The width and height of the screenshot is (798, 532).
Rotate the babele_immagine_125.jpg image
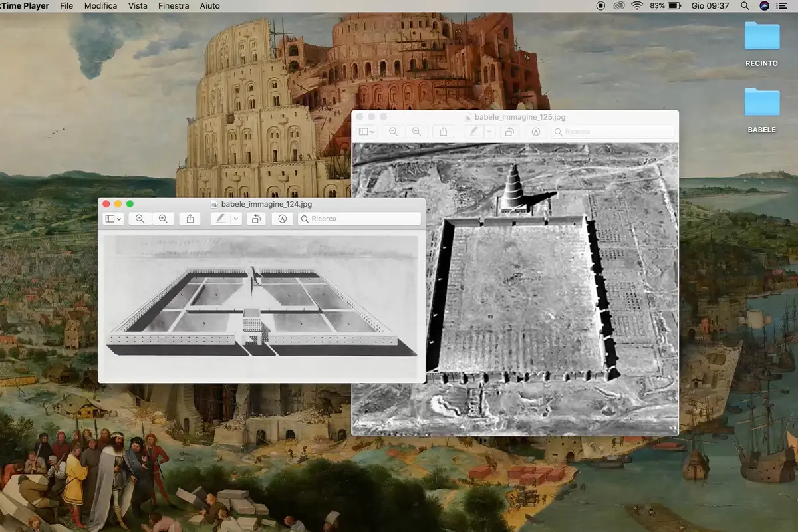(x=509, y=132)
